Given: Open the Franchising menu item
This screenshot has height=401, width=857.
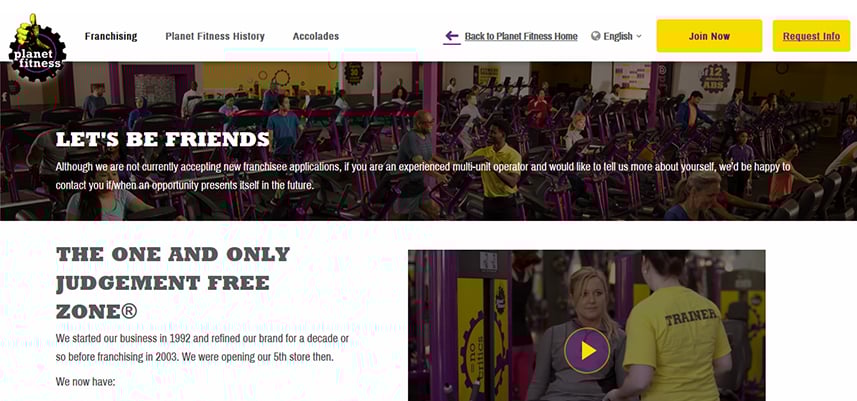Looking at the screenshot, I should pyautogui.click(x=111, y=36).
